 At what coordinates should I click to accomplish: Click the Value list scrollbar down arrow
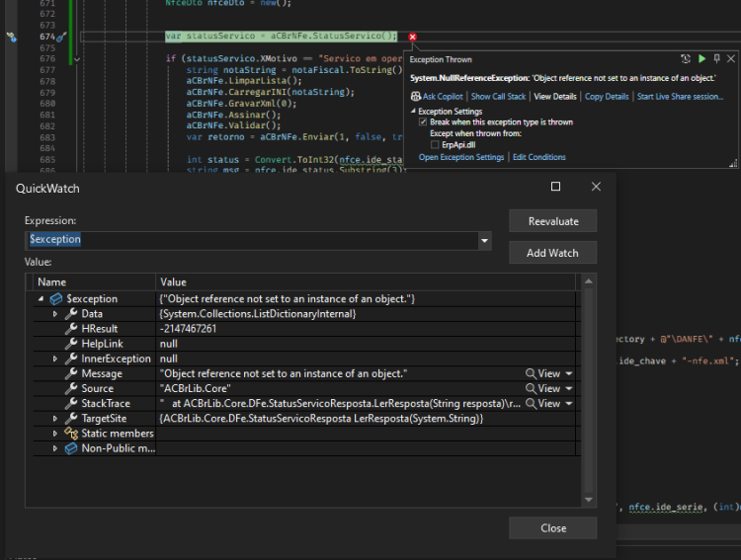point(589,500)
